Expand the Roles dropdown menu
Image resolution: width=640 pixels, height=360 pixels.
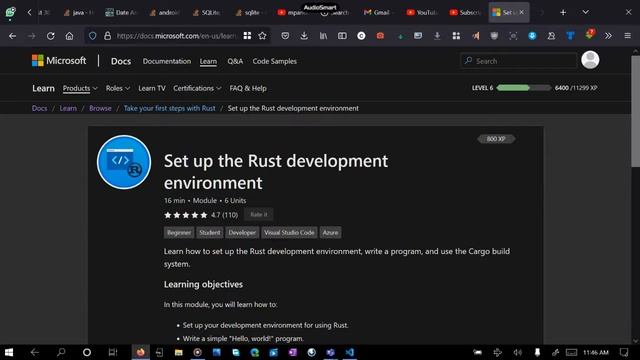(118, 88)
